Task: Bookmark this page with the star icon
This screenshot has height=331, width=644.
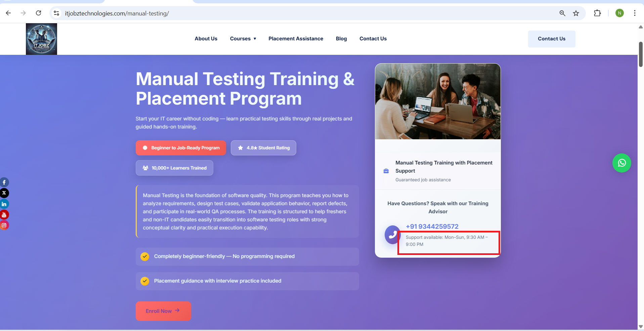Action: pyautogui.click(x=576, y=13)
